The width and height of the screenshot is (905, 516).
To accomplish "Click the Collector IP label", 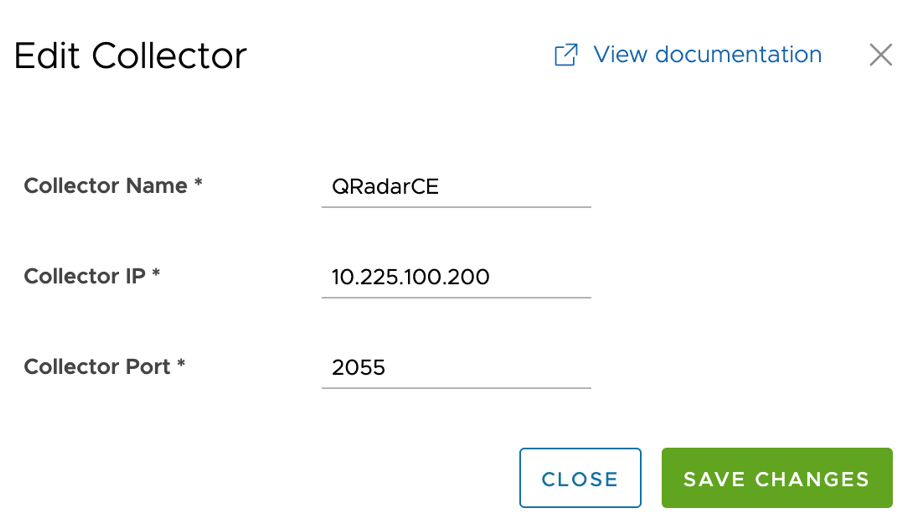I will [85, 276].
